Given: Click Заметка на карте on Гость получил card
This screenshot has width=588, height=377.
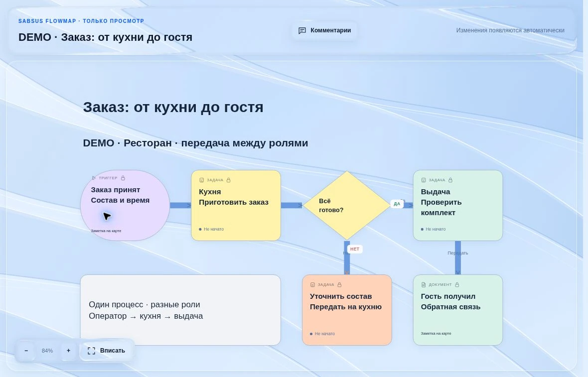Looking at the screenshot, I should (436, 333).
